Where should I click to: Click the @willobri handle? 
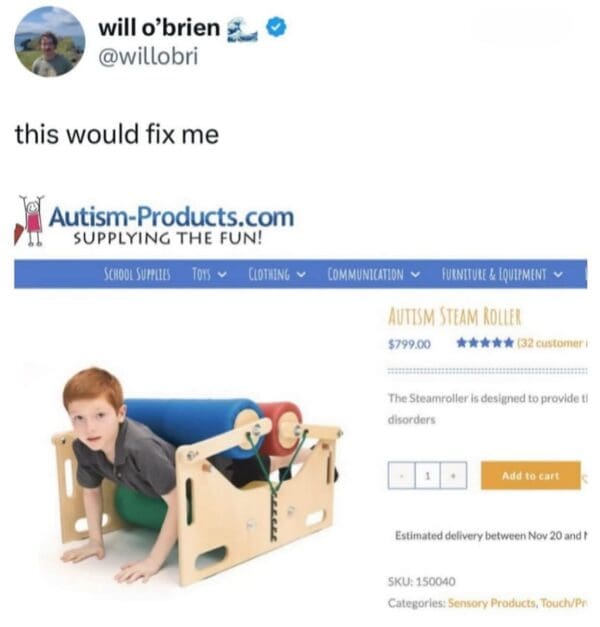coord(148,56)
